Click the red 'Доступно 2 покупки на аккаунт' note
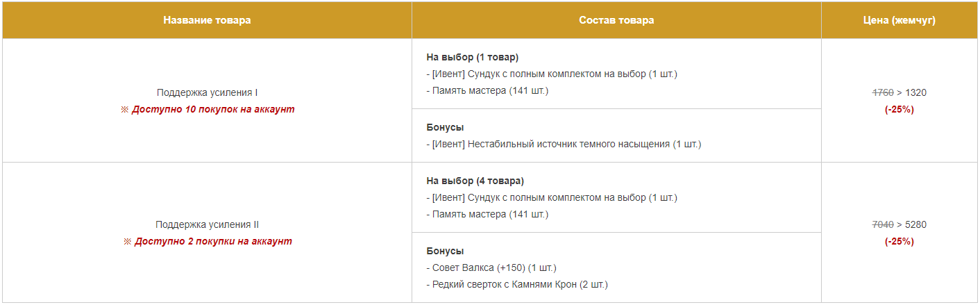This screenshot has height=305, width=980. (208, 242)
